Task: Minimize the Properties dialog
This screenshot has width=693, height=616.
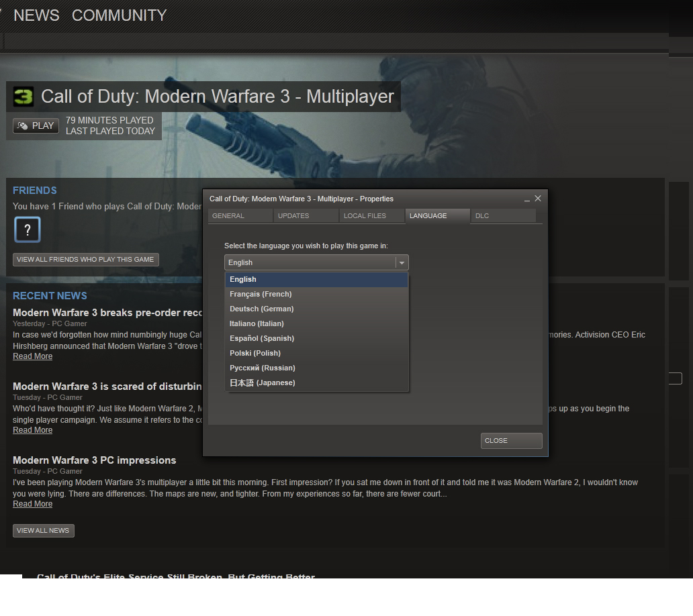Action: [x=527, y=199]
